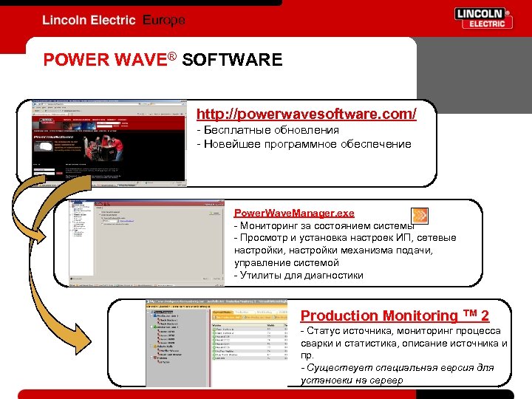This screenshot has height=399, width=532.
Task: Click the line starting 'Просмотр и установка настроек ИП'
Action: [345, 238]
